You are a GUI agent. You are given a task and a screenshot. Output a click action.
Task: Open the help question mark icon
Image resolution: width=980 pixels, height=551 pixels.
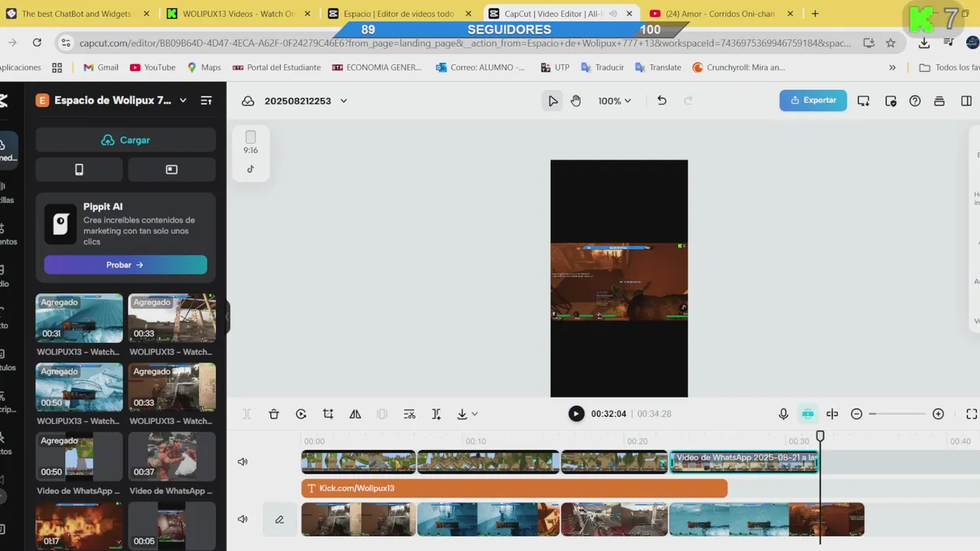coord(915,101)
